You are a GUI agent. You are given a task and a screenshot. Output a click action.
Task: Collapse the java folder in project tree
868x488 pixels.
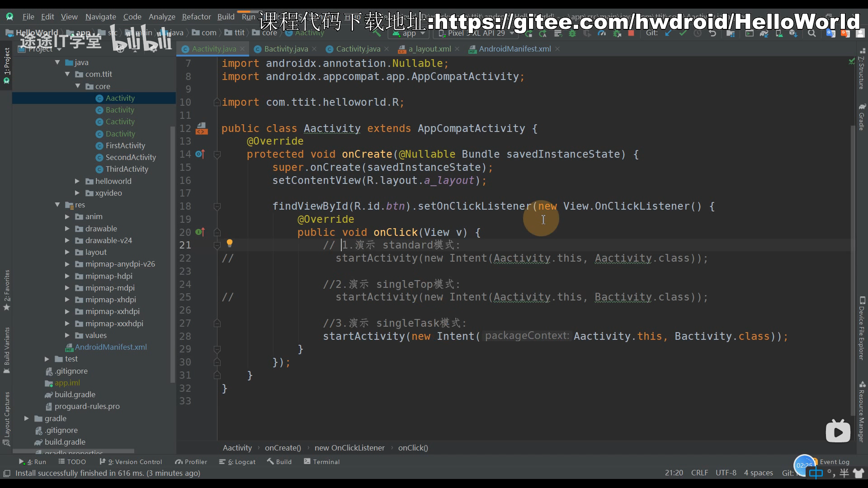[57, 62]
